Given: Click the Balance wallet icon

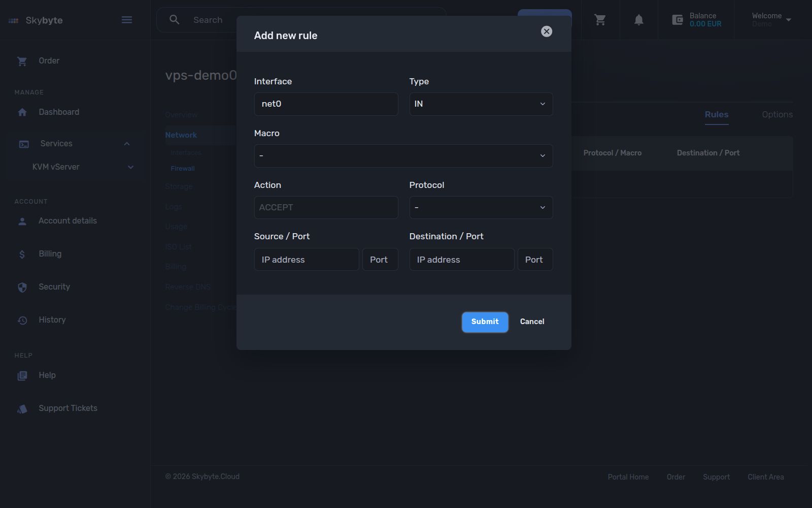Looking at the screenshot, I should 678,20.
